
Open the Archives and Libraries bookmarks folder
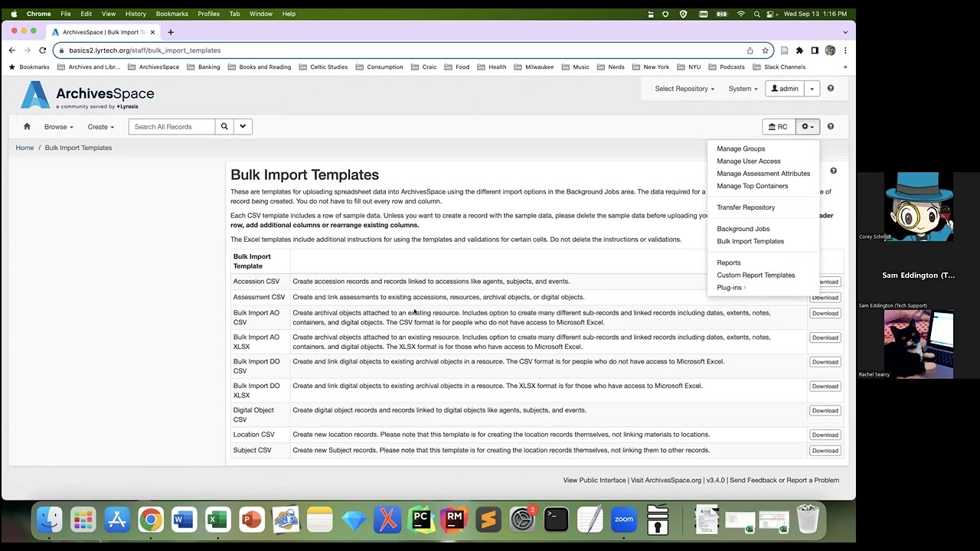pyautogui.click(x=89, y=67)
